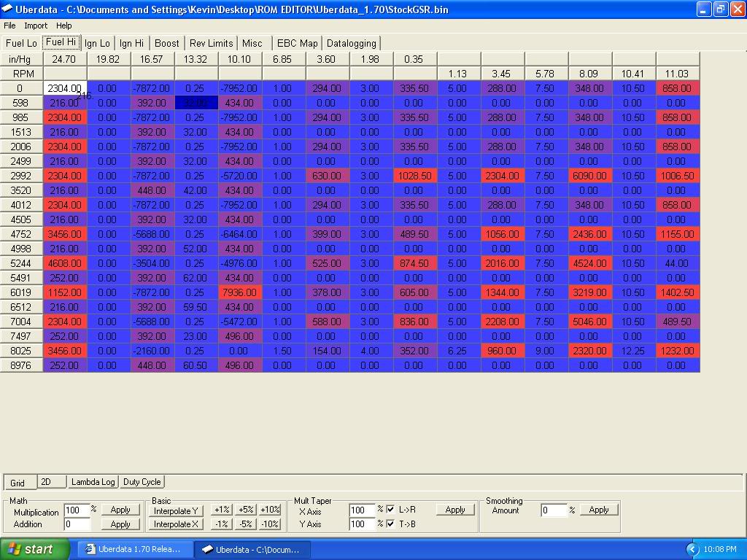Viewport: 747px width, 560px height.
Task: Select the 1402.50 cell in row 6019
Action: [x=677, y=292]
